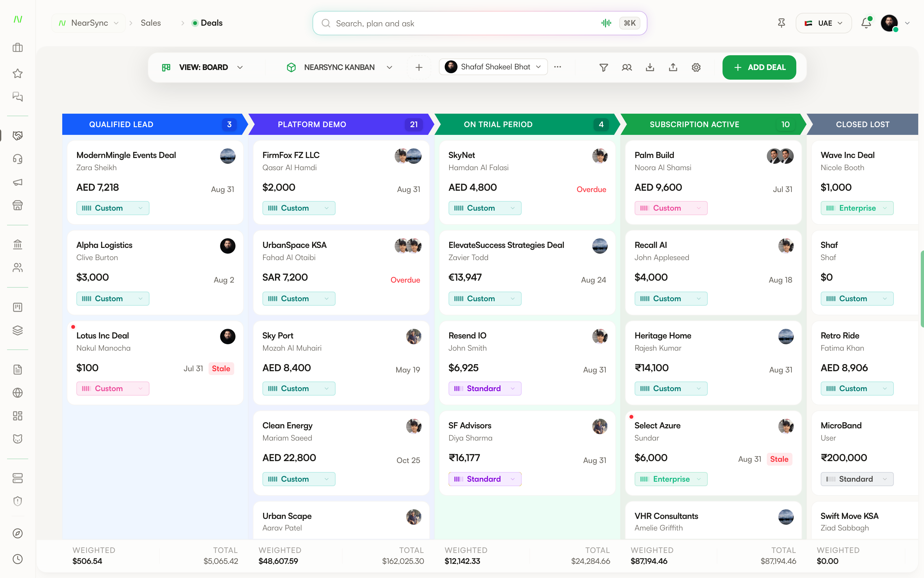Open the shield security sidebar icon
Viewport: 924px width, 578px height.
18,501
